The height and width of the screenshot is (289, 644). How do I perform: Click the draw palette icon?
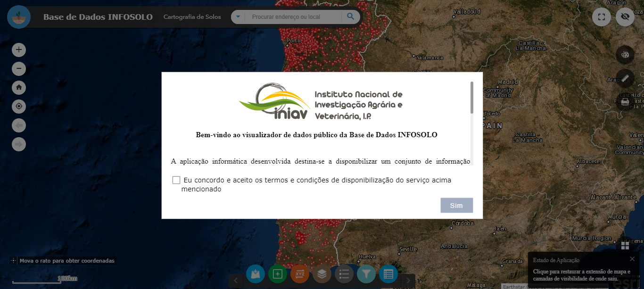(625, 54)
